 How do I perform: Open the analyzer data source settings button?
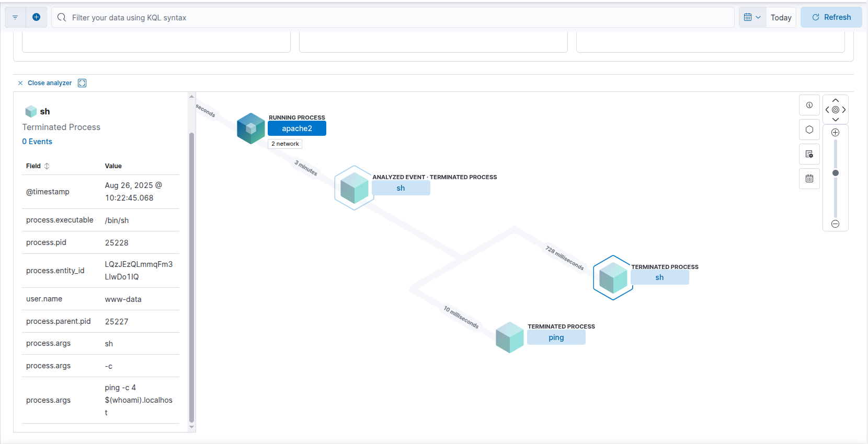tap(809, 154)
